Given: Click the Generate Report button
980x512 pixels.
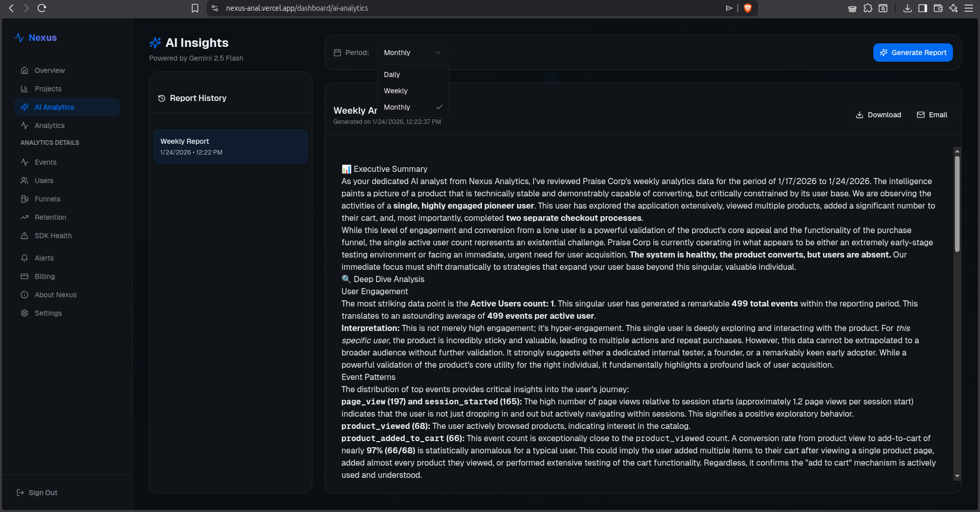Looking at the screenshot, I should (913, 53).
